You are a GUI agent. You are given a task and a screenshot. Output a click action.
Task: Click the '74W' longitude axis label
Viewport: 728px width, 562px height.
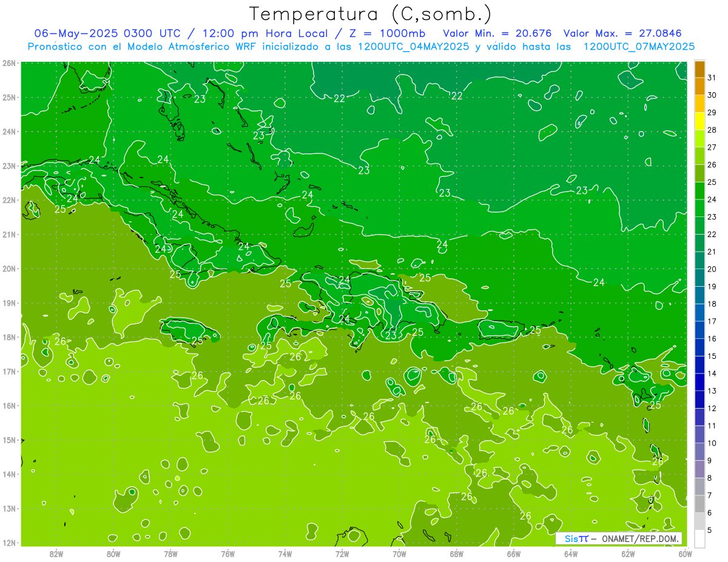point(285,554)
